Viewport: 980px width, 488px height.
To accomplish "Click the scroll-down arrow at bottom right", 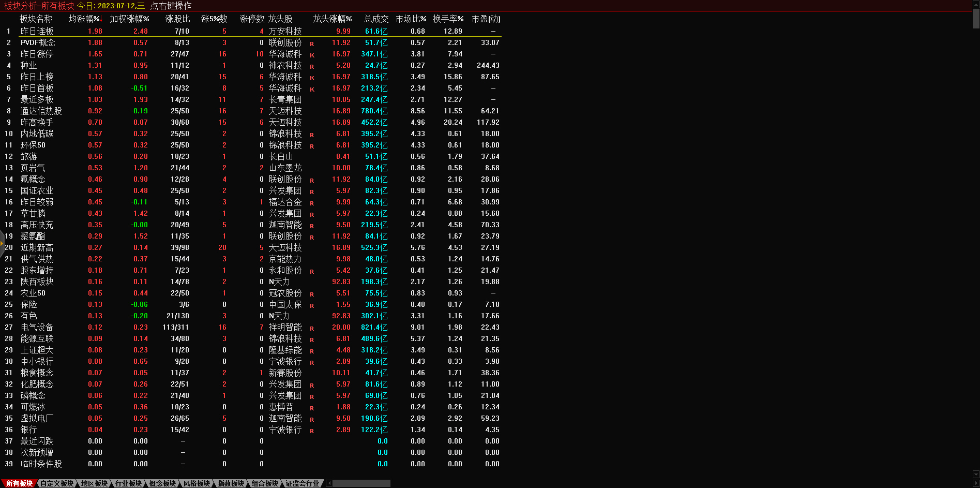I will click(x=976, y=474).
